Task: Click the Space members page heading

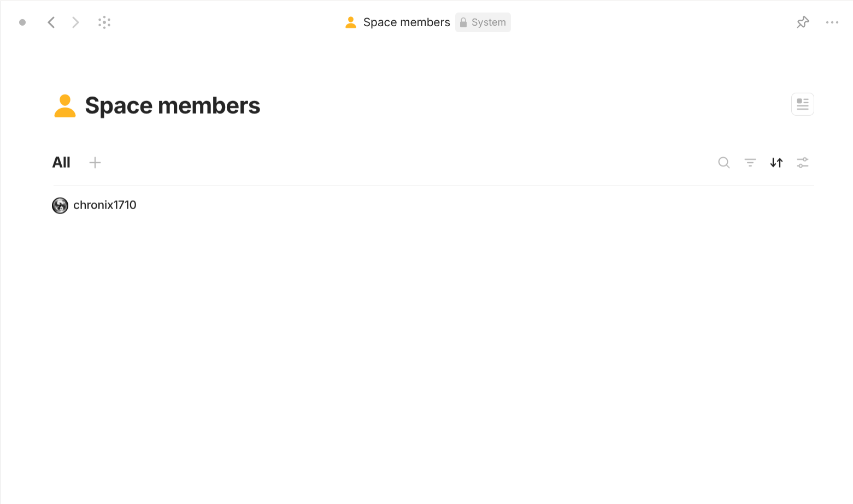Action: click(x=173, y=106)
